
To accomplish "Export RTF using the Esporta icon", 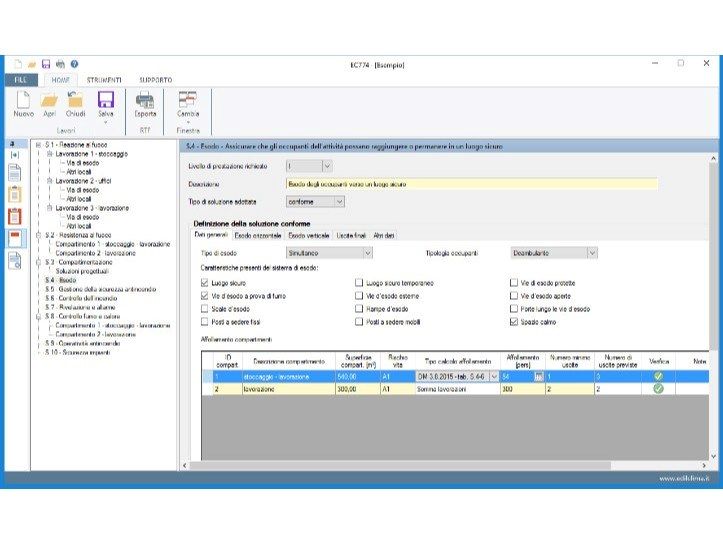I will pos(145,100).
